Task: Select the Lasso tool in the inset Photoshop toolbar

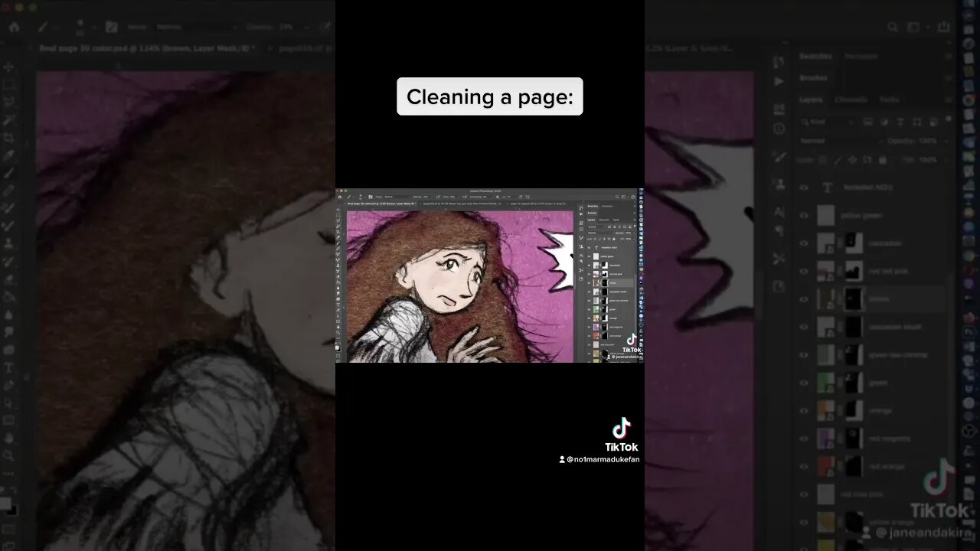Action: coord(338,220)
